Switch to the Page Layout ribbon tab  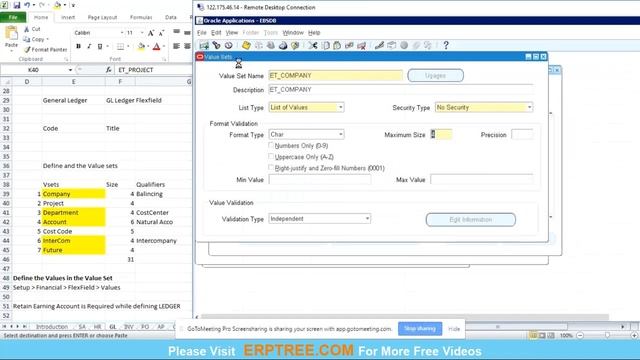pyautogui.click(x=102, y=17)
